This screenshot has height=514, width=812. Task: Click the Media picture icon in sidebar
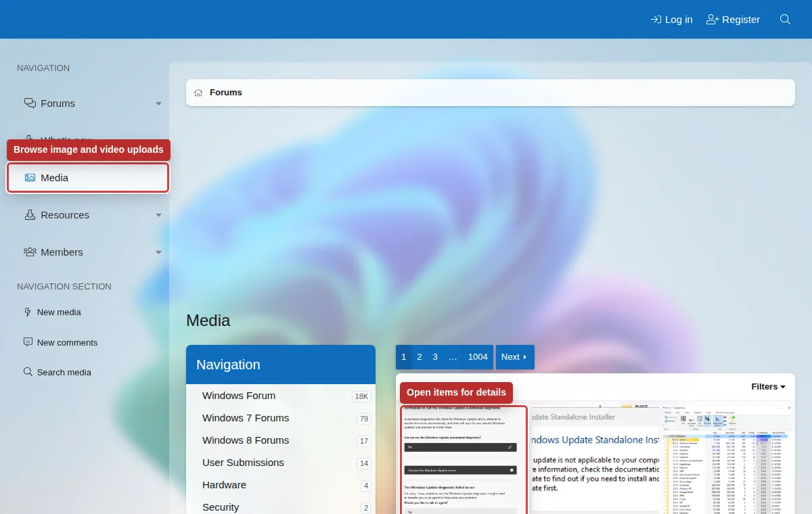[30, 178]
